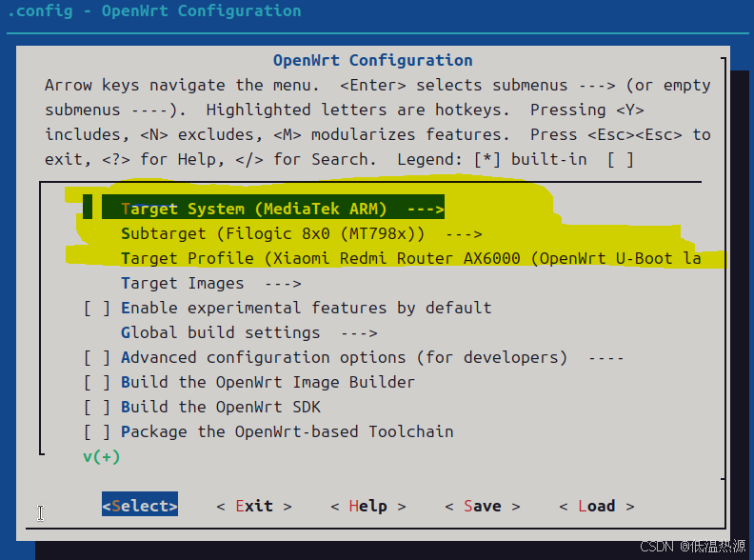The height and width of the screenshot is (560, 754).
Task: Click the Exit button
Action: pos(253,506)
